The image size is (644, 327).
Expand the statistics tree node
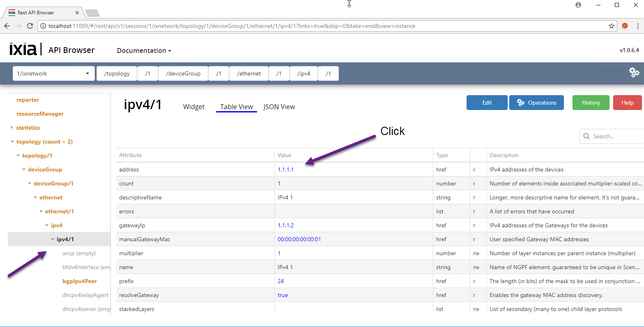[x=12, y=128]
